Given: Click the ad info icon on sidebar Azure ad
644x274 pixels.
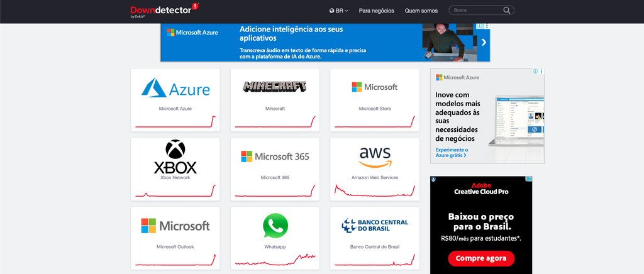Looking at the screenshot, I should click(x=535, y=72).
